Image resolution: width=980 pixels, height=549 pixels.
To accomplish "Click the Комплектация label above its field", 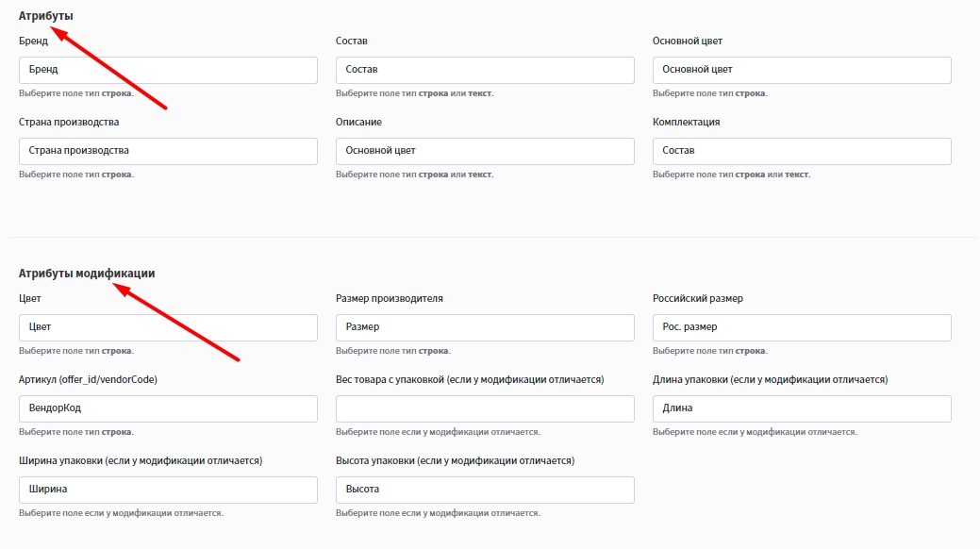I will [686, 122].
